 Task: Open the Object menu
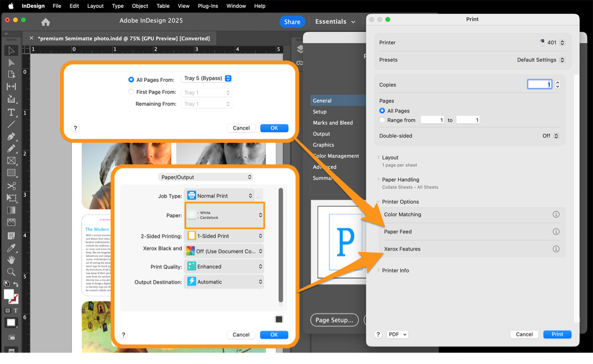(x=140, y=6)
